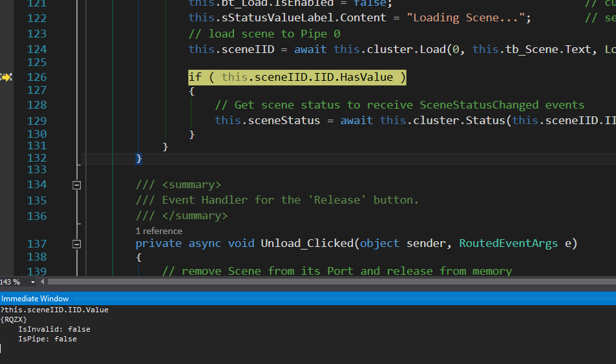Open the '1 reference' CodeLens link
This screenshot has width=616, height=364.
pyautogui.click(x=158, y=231)
